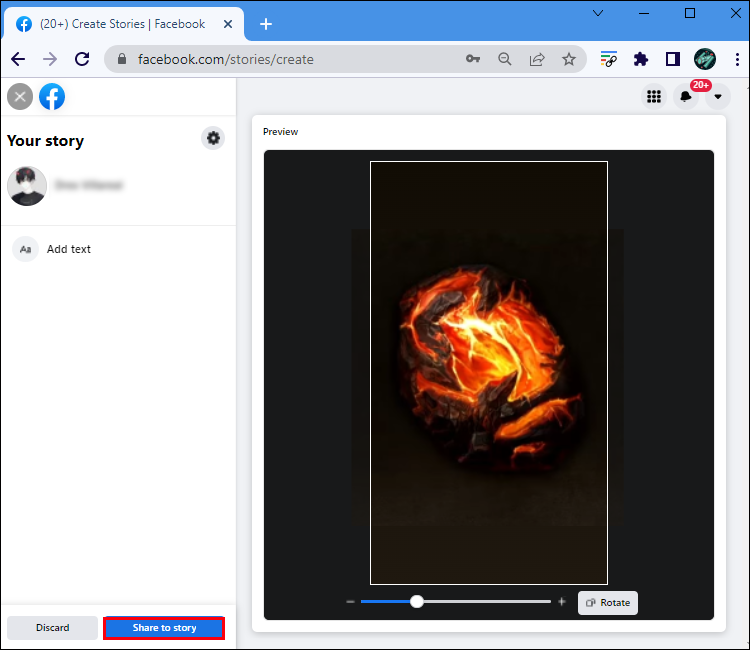Open a new browser tab
Viewport: 750px width, 650px height.
[x=266, y=24]
